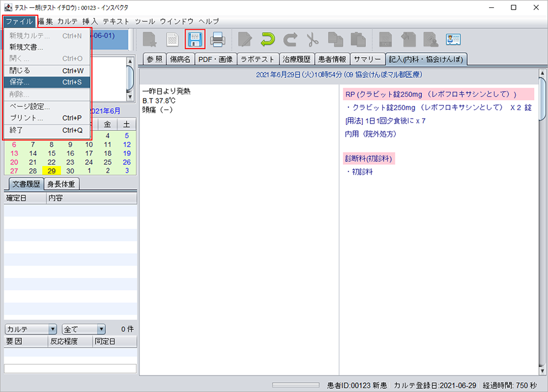This screenshot has height=392, width=548.
Task: Open the ヘルプ menu
Action: tap(209, 21)
